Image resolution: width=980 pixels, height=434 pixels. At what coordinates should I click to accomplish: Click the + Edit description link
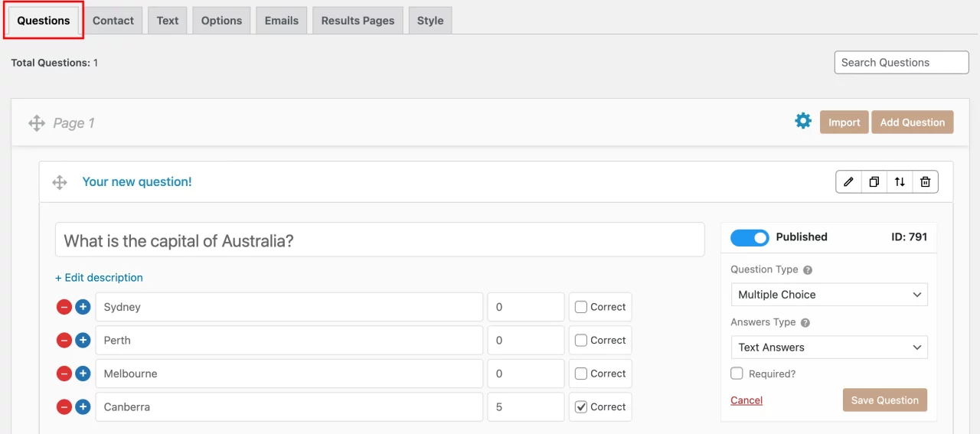99,278
